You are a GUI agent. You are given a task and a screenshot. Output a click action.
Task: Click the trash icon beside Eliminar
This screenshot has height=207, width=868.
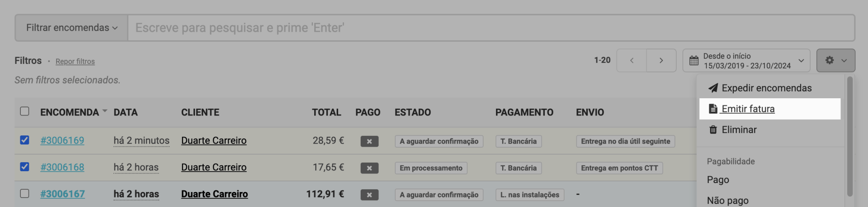713,130
